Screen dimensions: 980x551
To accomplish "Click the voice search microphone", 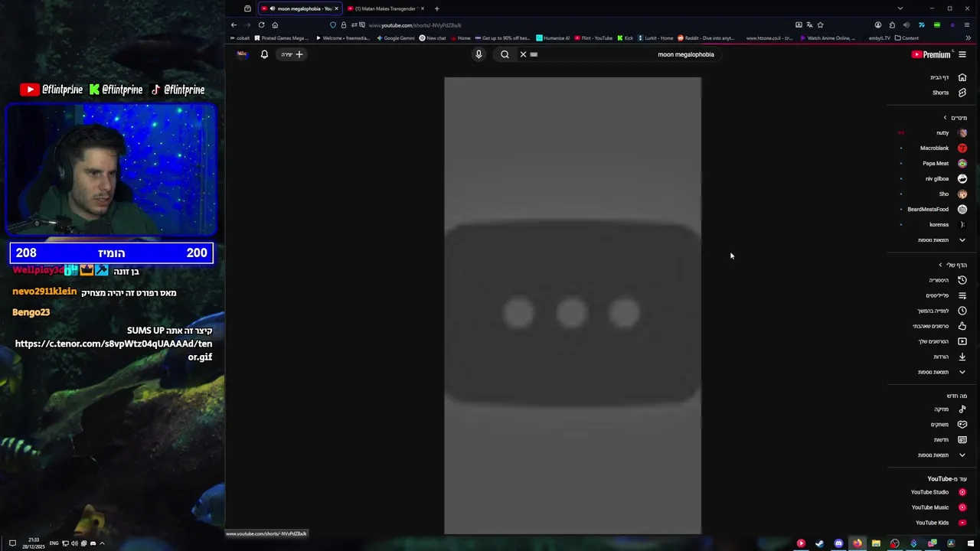I will click(479, 54).
